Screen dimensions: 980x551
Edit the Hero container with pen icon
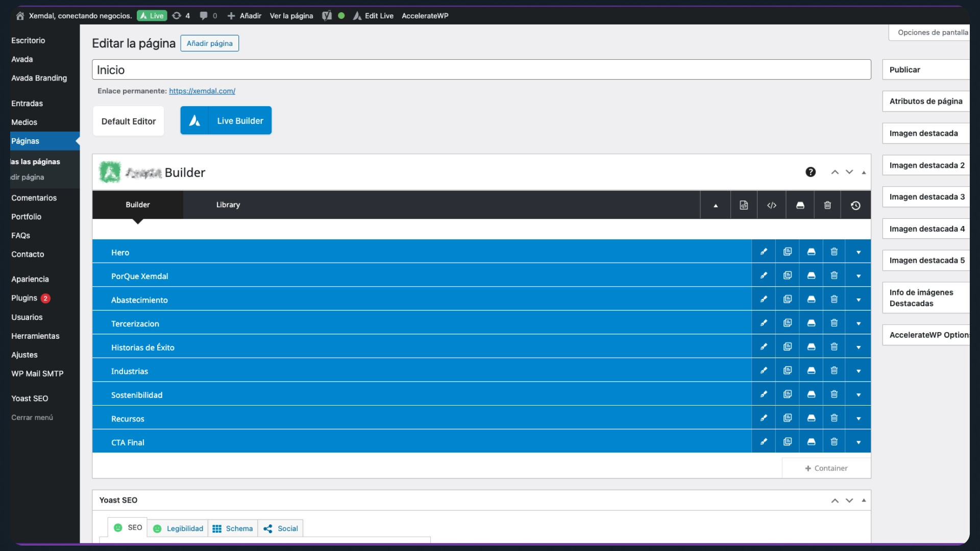pyautogui.click(x=764, y=252)
